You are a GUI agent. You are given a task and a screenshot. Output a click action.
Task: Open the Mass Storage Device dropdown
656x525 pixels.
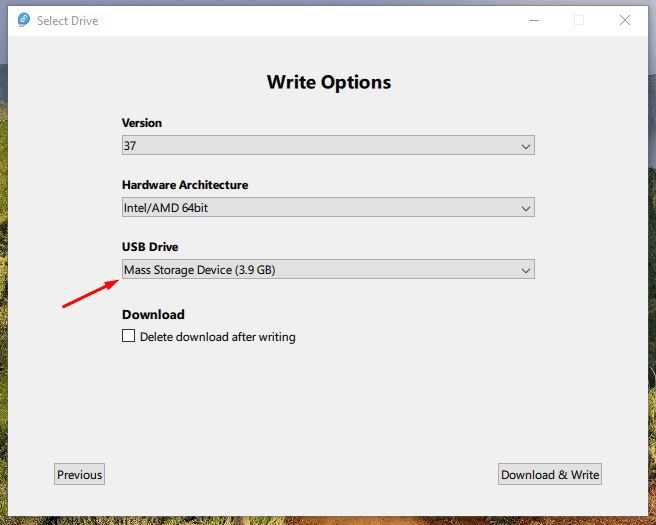[x=328, y=269]
